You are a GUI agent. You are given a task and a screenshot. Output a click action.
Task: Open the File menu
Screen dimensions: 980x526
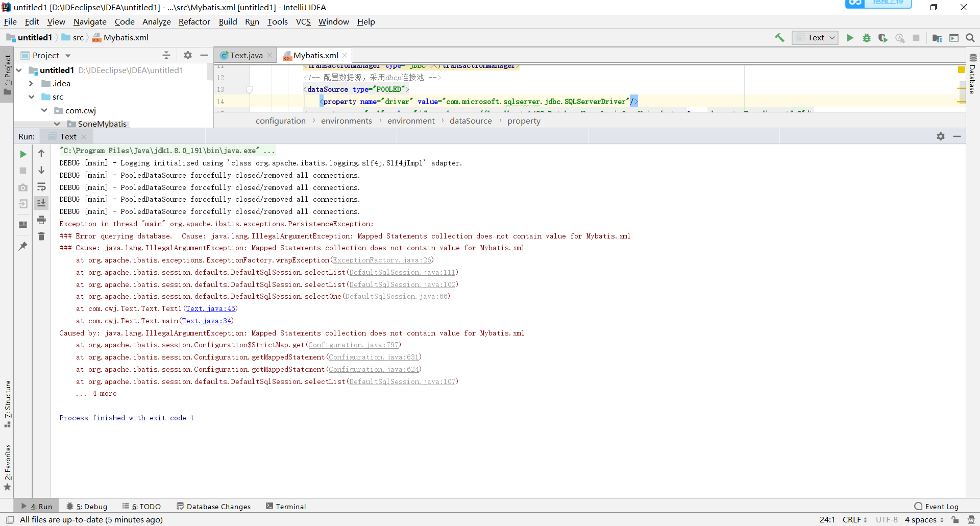point(10,21)
